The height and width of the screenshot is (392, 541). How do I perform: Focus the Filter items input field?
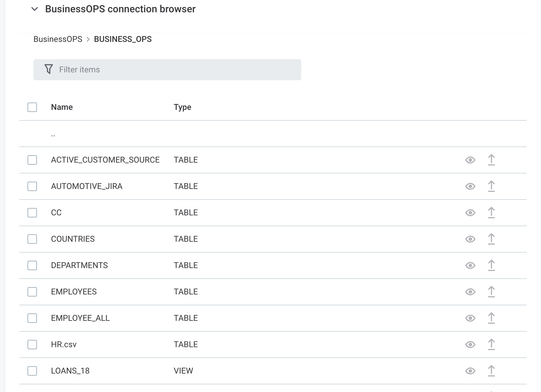coord(167,70)
